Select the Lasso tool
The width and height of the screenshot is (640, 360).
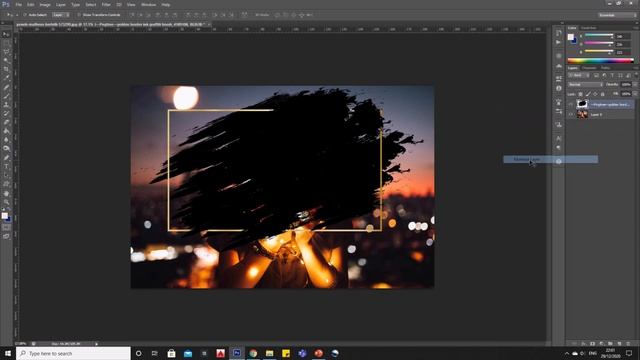pos(6,52)
